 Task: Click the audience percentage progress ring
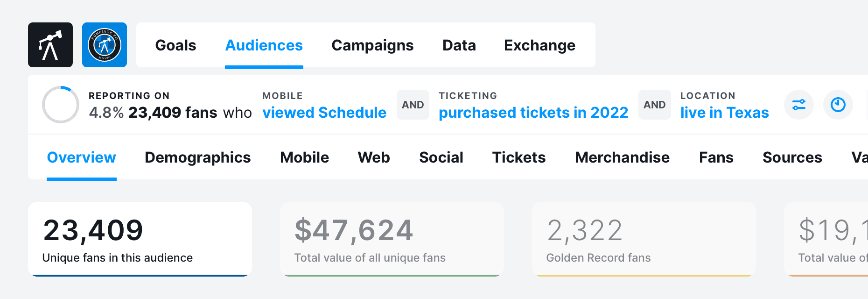click(61, 105)
